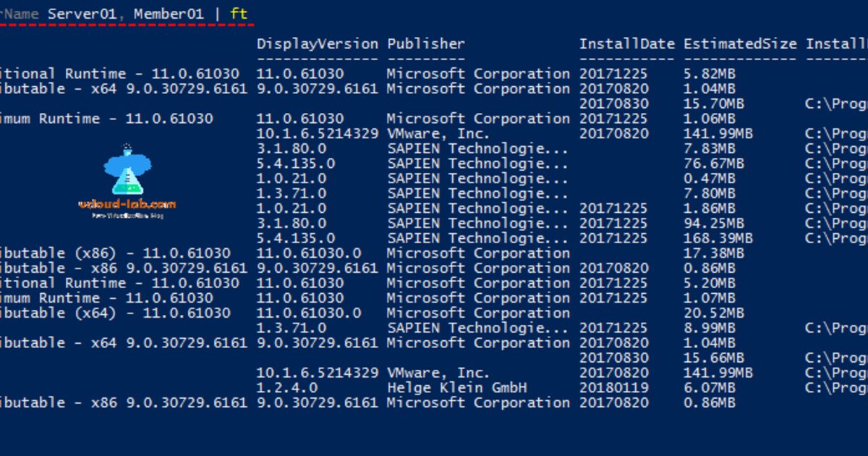Click the InstallDate column header

tap(626, 44)
